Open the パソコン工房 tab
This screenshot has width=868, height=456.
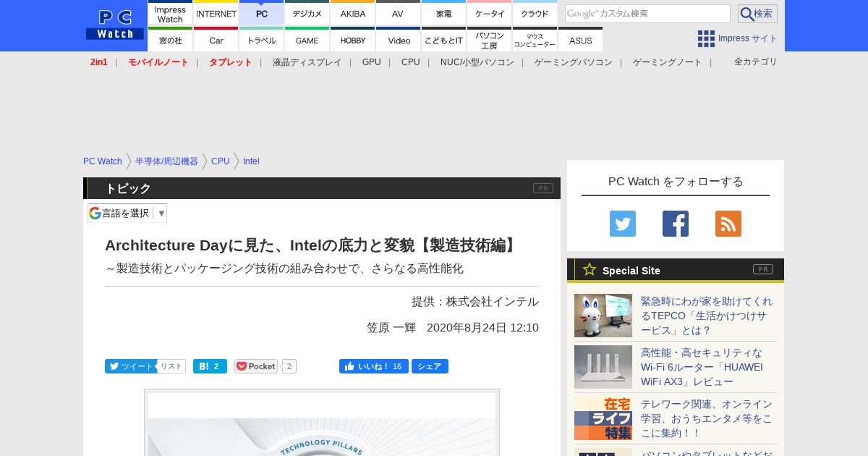(490, 39)
